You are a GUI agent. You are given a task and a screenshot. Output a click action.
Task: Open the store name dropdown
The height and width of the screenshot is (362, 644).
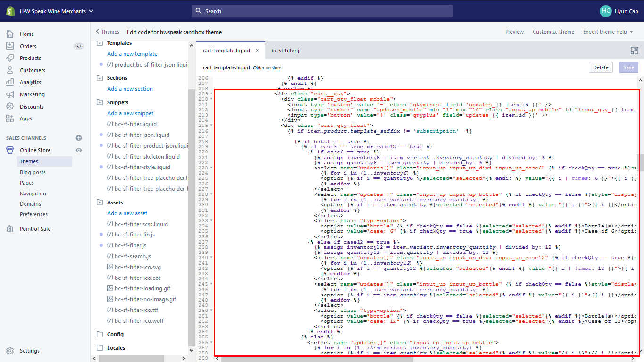click(x=57, y=11)
